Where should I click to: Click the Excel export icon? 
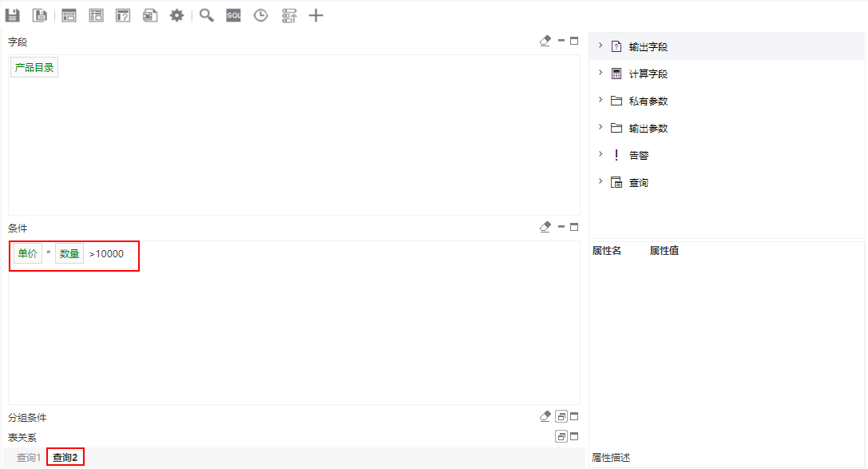pos(150,15)
